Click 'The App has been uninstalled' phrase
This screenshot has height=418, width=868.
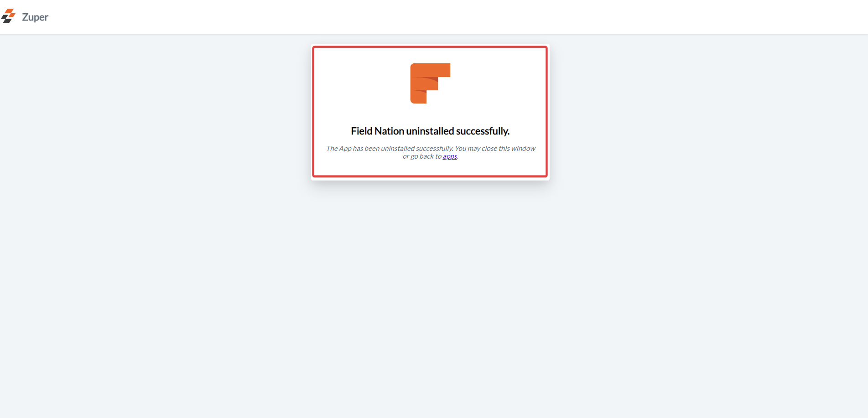pyautogui.click(x=370, y=149)
